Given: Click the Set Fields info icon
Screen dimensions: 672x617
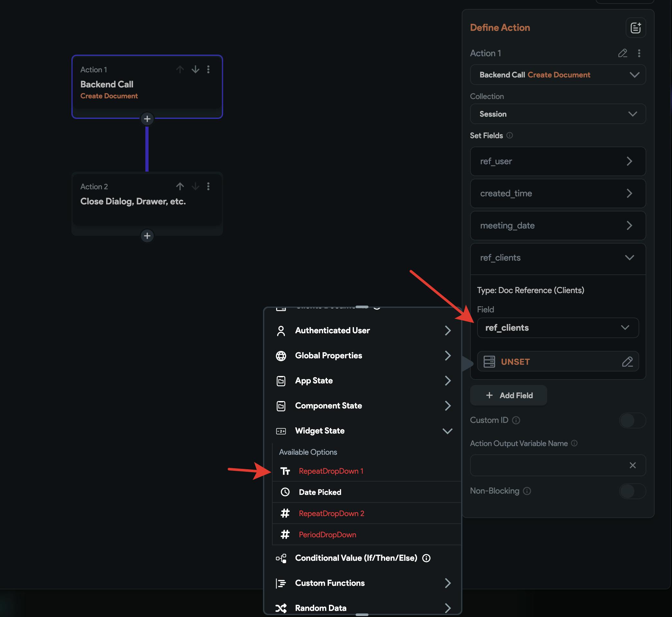Looking at the screenshot, I should coord(509,135).
